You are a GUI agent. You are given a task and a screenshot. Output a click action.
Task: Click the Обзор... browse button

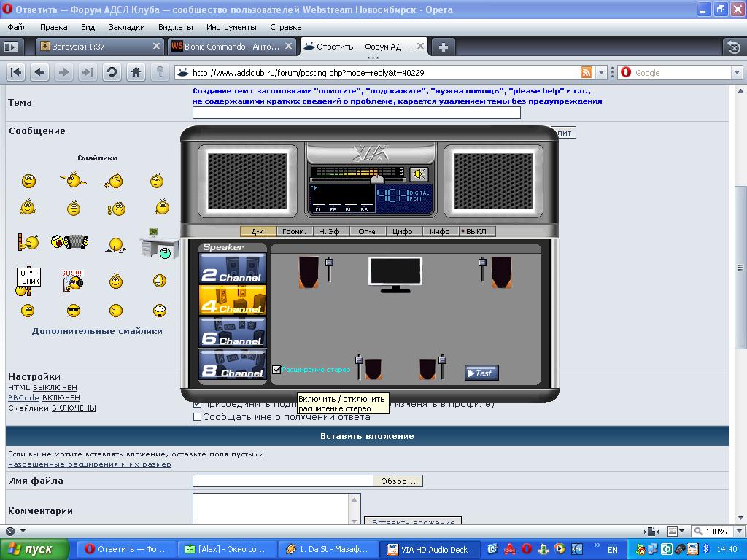[x=398, y=481]
